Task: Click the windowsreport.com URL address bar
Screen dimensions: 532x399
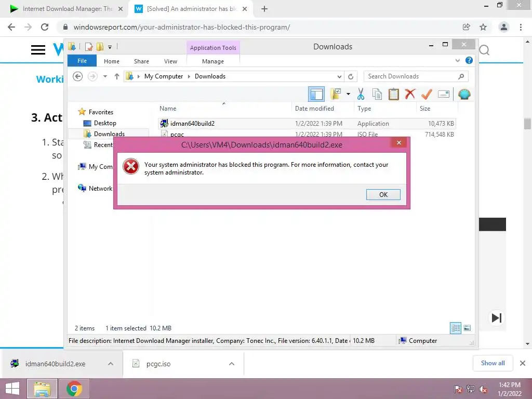Action: (x=181, y=27)
